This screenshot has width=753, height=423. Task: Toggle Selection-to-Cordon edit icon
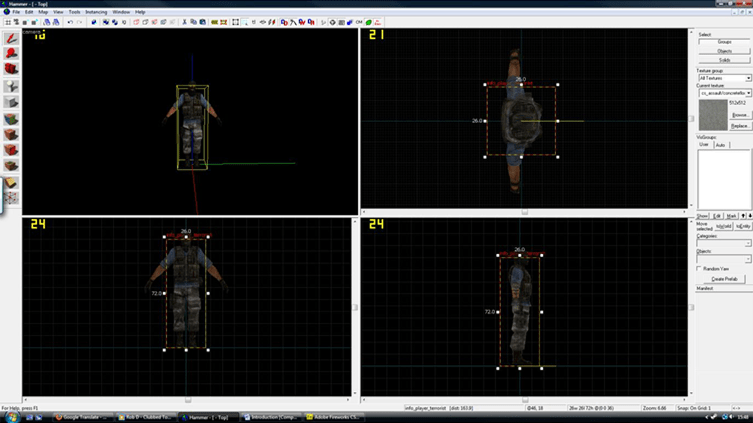click(224, 22)
